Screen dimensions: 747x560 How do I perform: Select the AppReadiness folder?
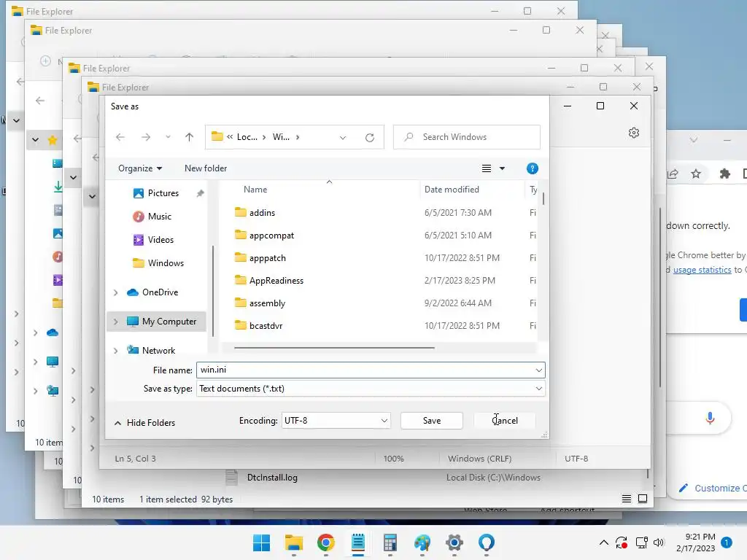click(x=276, y=281)
